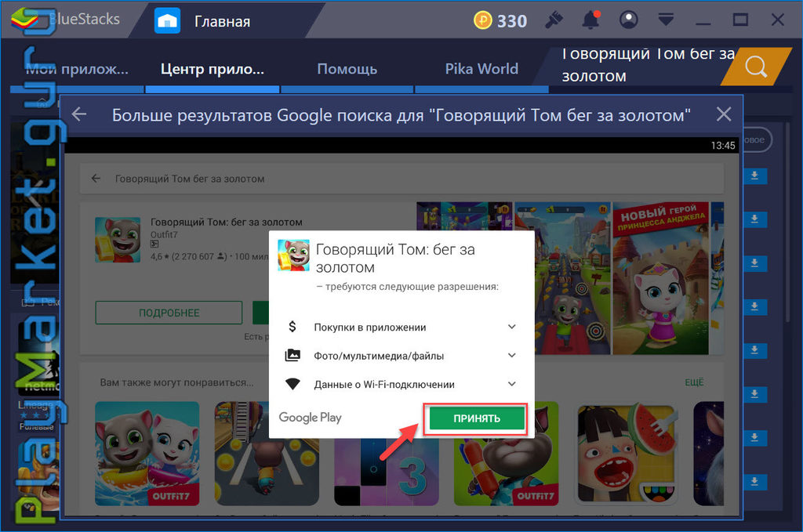The height and width of the screenshot is (532, 803).
Task: Open the notifications bell
Action: point(590,20)
